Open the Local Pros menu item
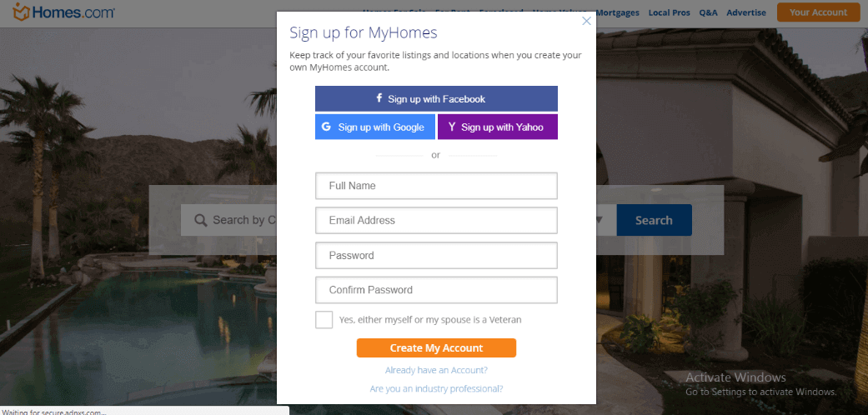The width and height of the screenshot is (868, 415). click(670, 12)
